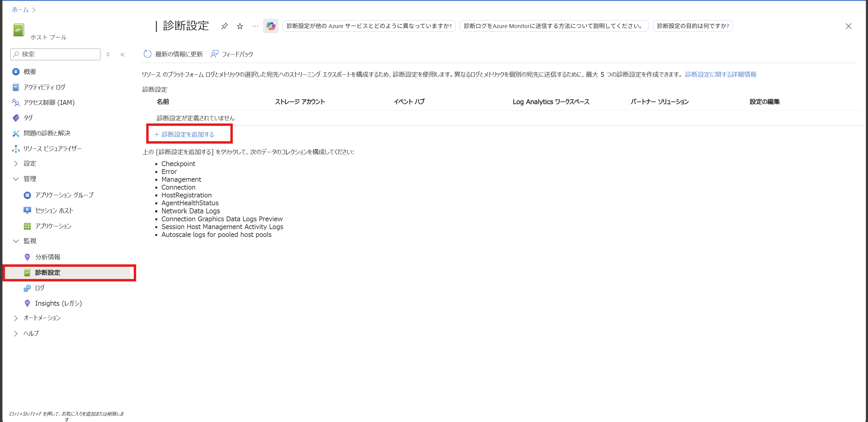The width and height of the screenshot is (868, 422).
Task: Open the Copilot icon button
Action: coord(271,26)
